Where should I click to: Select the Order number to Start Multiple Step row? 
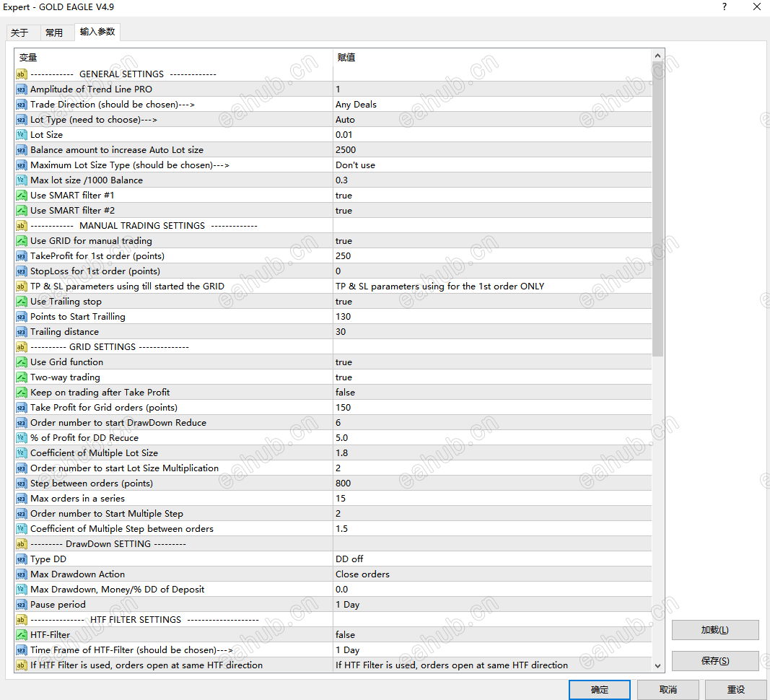[333, 514]
